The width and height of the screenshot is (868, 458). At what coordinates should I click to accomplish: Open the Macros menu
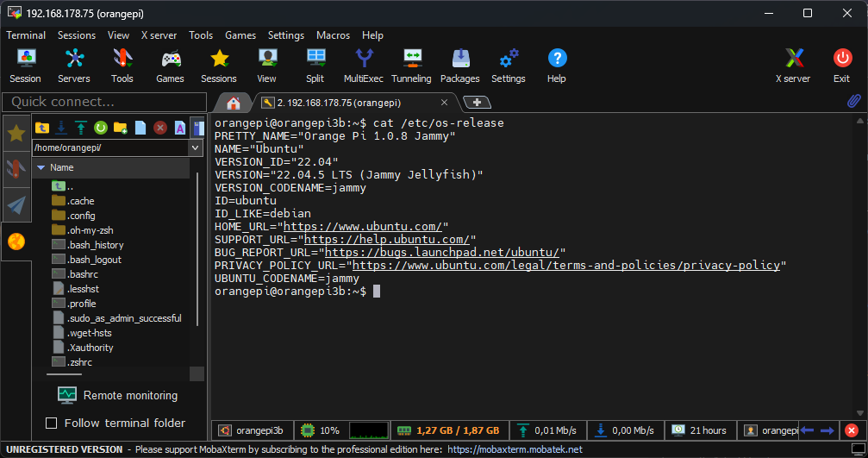(x=333, y=35)
